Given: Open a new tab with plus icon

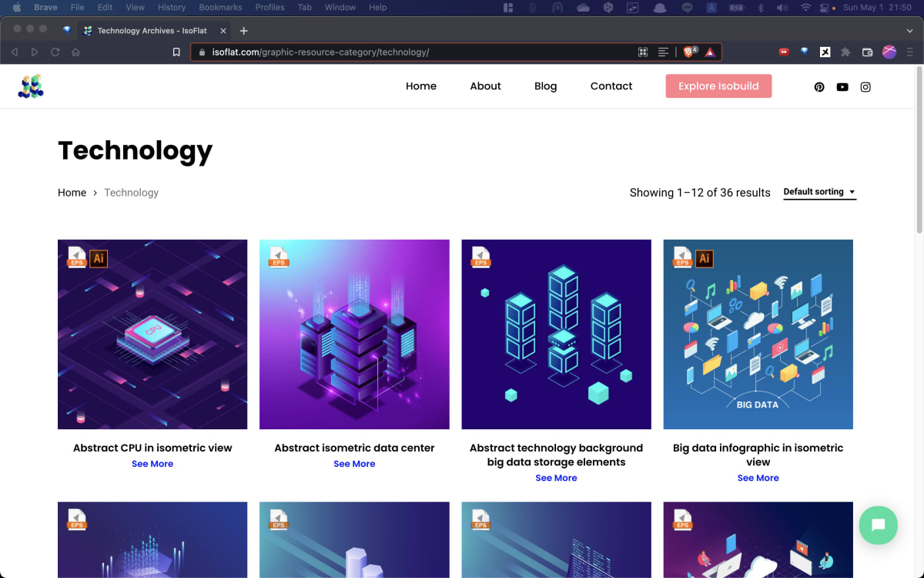Looking at the screenshot, I should click(x=244, y=31).
